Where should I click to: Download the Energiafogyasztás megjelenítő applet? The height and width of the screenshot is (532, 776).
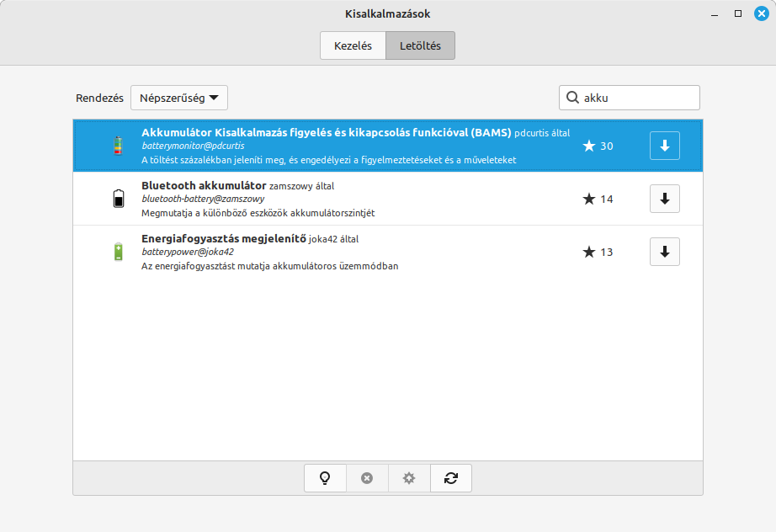(664, 252)
